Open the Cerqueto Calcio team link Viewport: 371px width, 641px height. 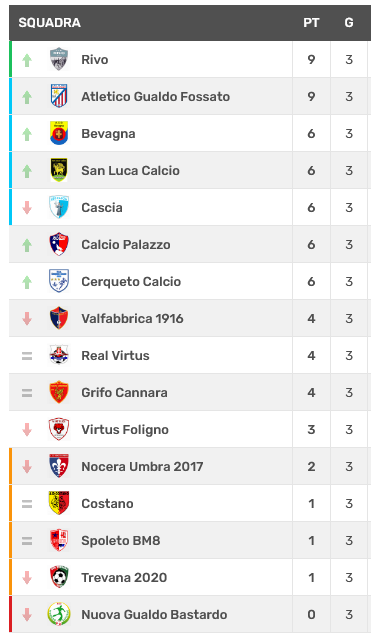click(131, 282)
